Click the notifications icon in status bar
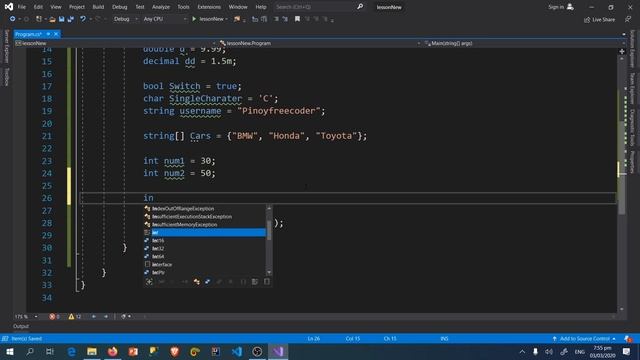This screenshot has height=360, width=640. tap(628, 339)
